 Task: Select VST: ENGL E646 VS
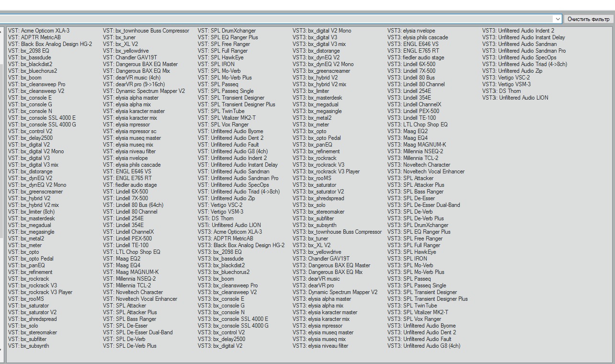pos(127,171)
